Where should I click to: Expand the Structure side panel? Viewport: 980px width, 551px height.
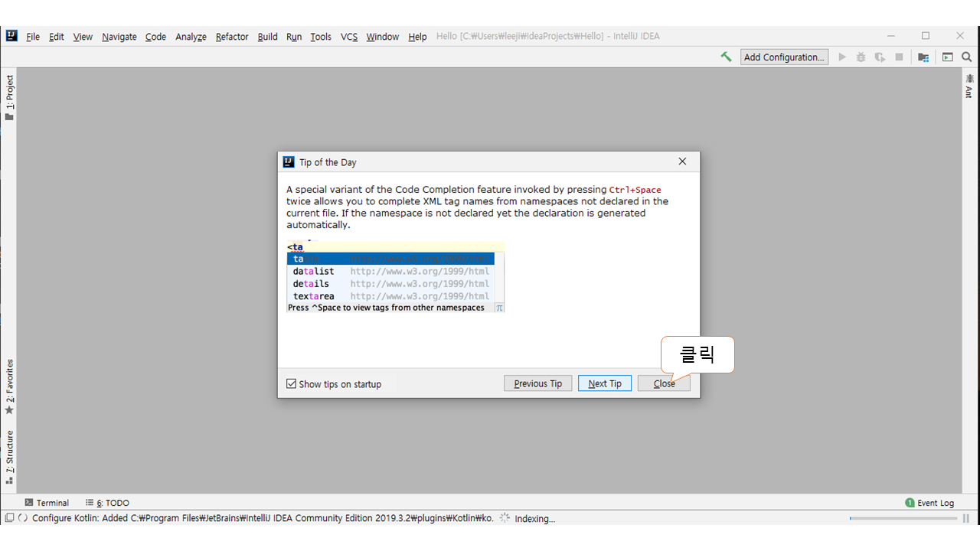10,457
